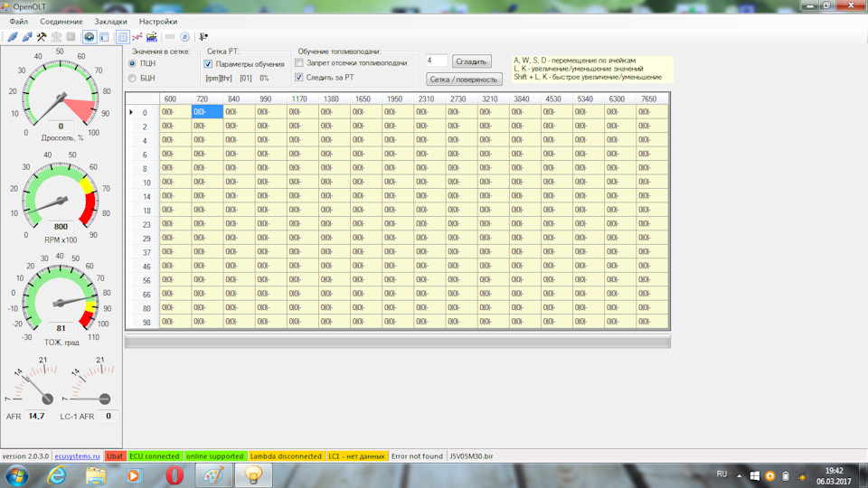Click the LC1 - нет данных status label
Viewport: 868px width, 488px height.
pos(356,456)
